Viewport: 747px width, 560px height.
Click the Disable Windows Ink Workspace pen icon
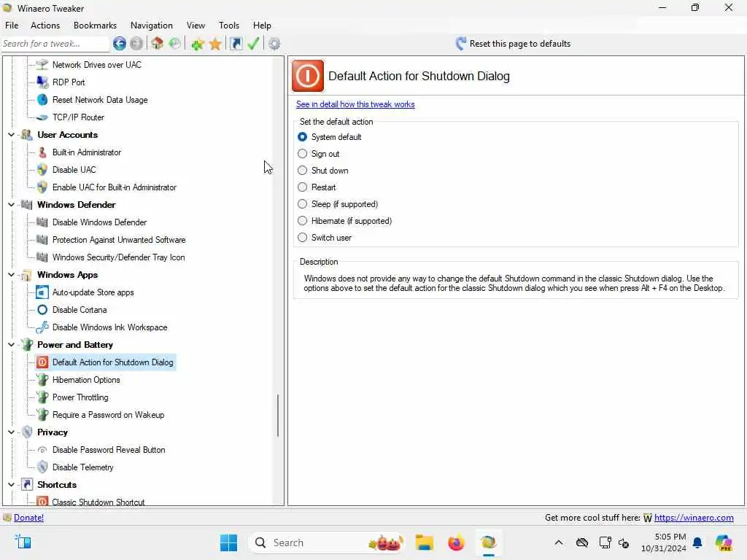tap(42, 327)
